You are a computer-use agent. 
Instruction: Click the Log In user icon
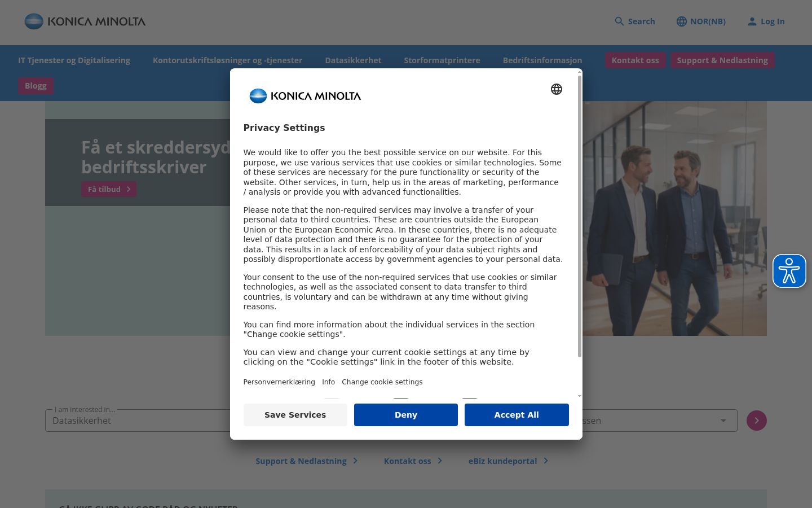(752, 21)
